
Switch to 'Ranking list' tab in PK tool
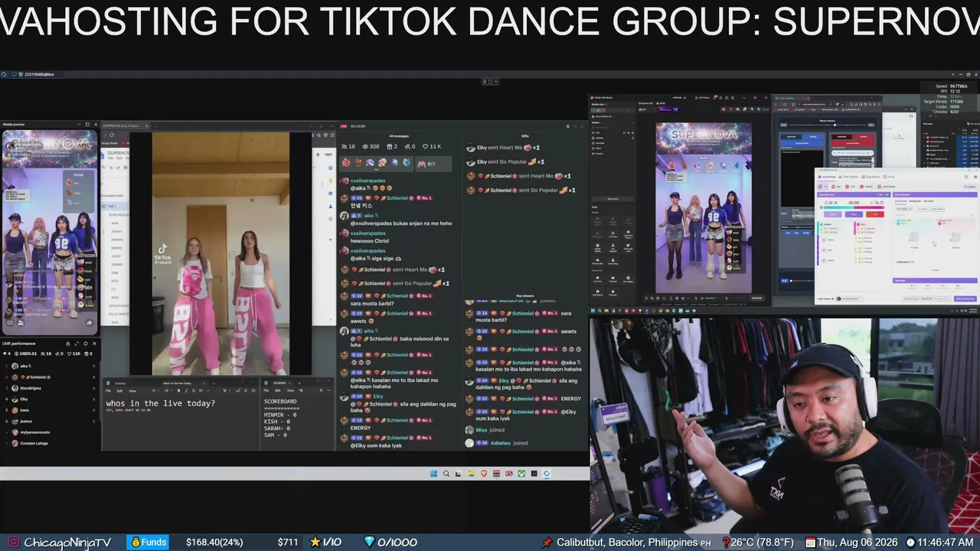coord(915,201)
